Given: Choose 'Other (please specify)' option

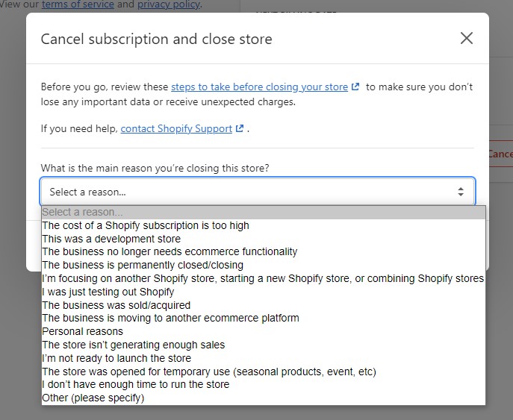Looking at the screenshot, I should pyautogui.click(x=264, y=398).
